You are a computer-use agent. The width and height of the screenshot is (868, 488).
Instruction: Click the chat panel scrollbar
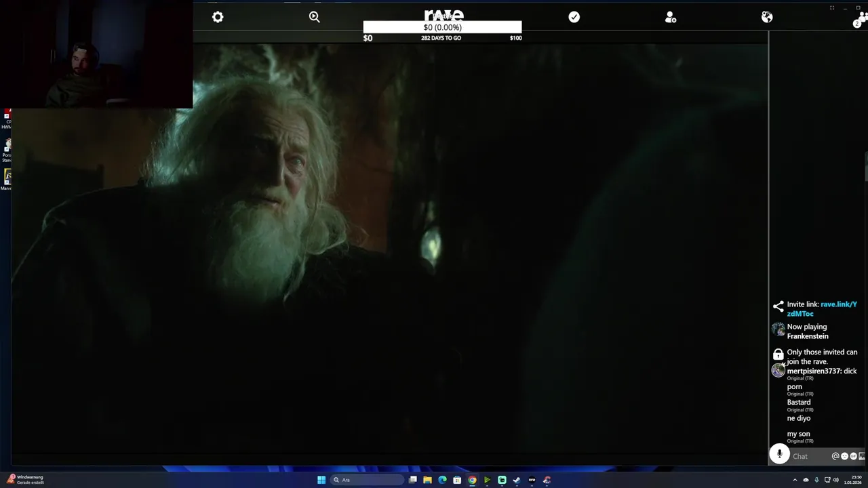tap(866, 167)
